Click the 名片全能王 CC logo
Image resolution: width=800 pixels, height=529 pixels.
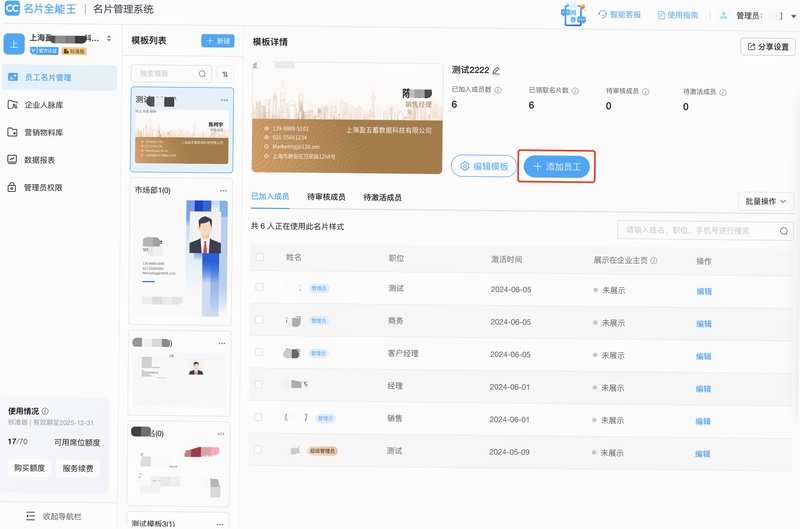(x=12, y=8)
